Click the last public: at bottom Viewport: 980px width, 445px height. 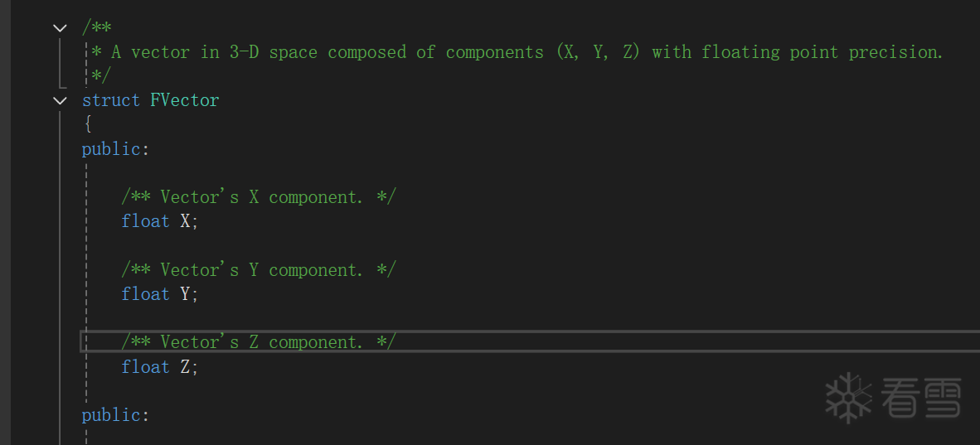115,415
